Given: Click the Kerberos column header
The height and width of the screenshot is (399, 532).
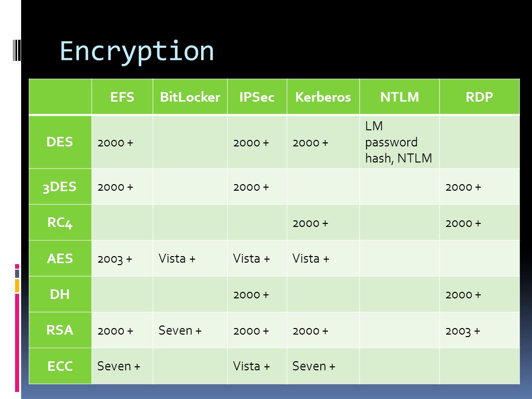Looking at the screenshot, I should (x=323, y=97).
